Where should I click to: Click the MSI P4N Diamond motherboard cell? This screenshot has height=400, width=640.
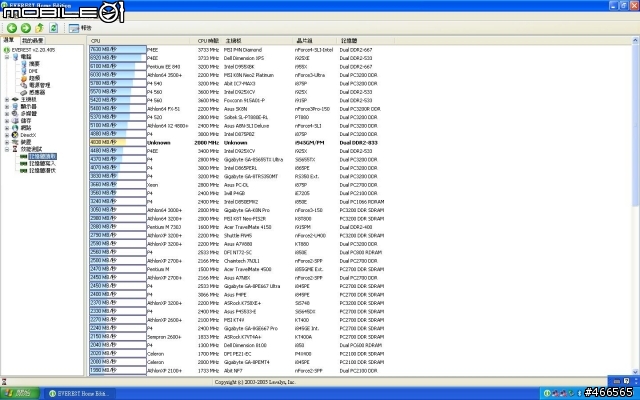pyautogui.click(x=243, y=50)
